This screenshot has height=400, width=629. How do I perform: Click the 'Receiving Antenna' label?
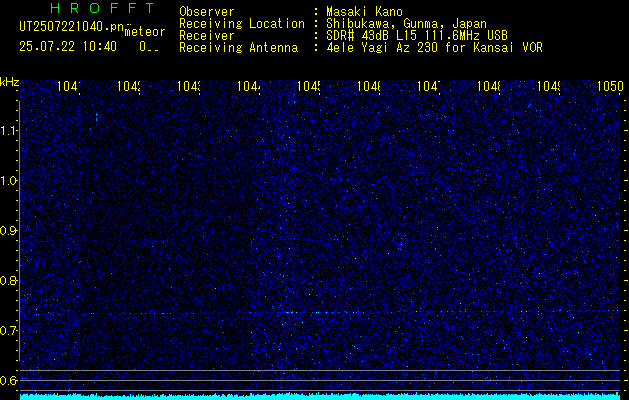click(x=239, y=48)
